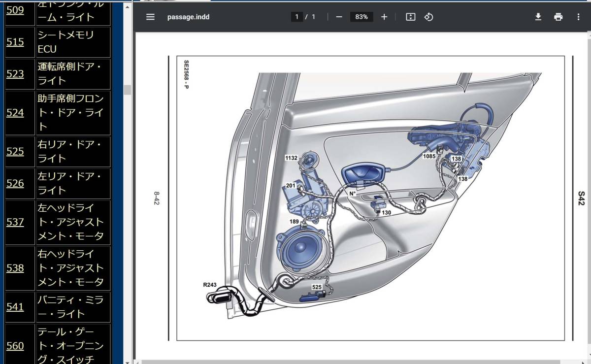Zoom out with the minus button
This screenshot has height=364, width=591.
pyautogui.click(x=339, y=17)
